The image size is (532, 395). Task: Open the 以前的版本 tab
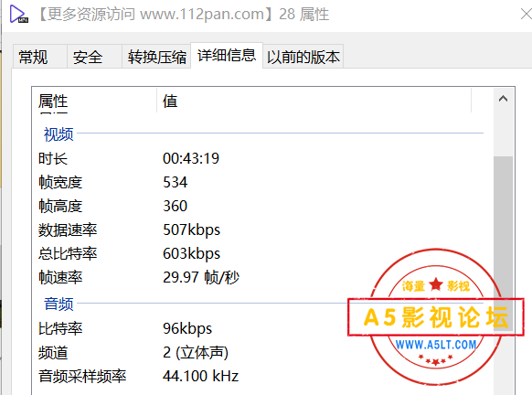[303, 57]
